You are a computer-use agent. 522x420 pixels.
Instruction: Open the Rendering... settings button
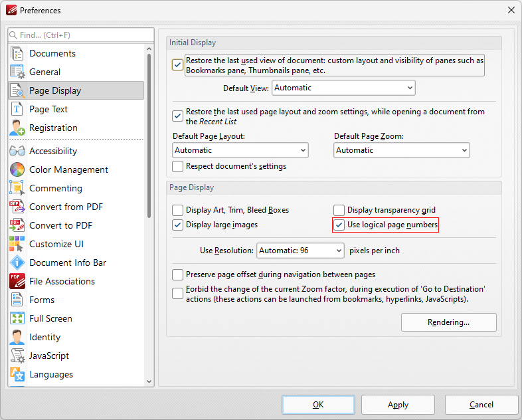pyautogui.click(x=449, y=322)
